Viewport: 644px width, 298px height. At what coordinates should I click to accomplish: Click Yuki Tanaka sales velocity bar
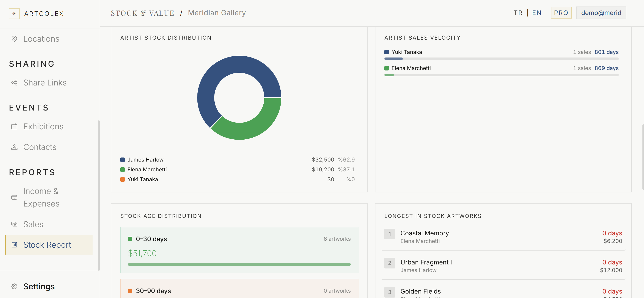tap(501, 59)
